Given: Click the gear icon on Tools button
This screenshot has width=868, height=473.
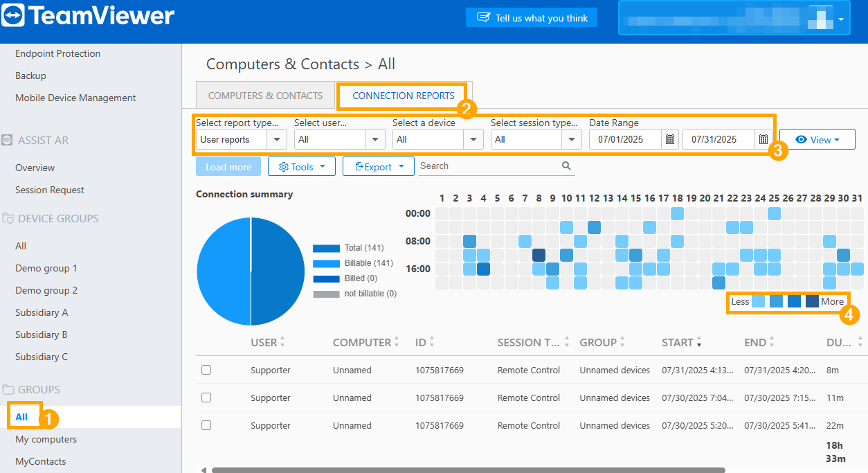Looking at the screenshot, I should coord(283,167).
